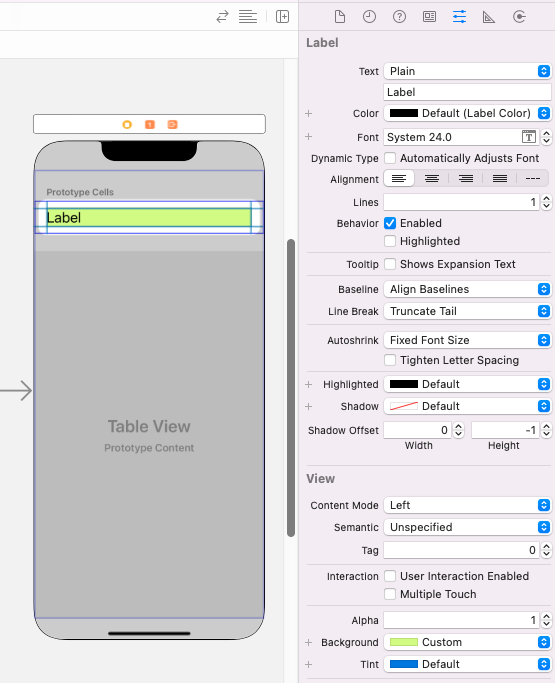Add variation for Shadow attribute
Image resolution: width=555 pixels, height=683 pixels.
pos(309,406)
